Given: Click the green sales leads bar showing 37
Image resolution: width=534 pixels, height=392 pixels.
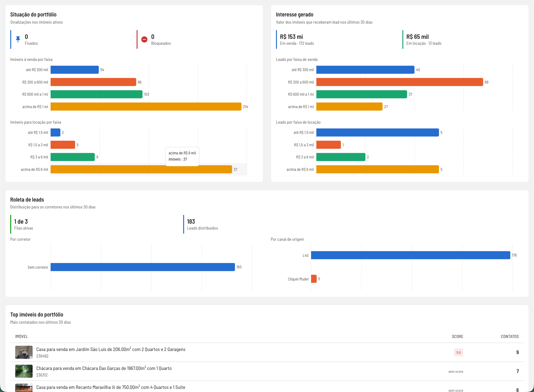Looking at the screenshot, I should [x=362, y=94].
